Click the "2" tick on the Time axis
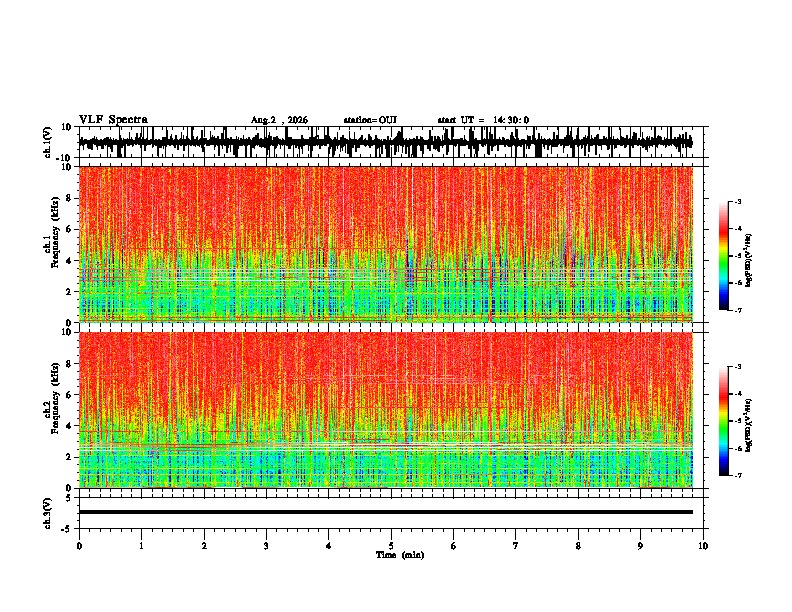Viewport: 792px width, 612px height. pyautogui.click(x=204, y=546)
